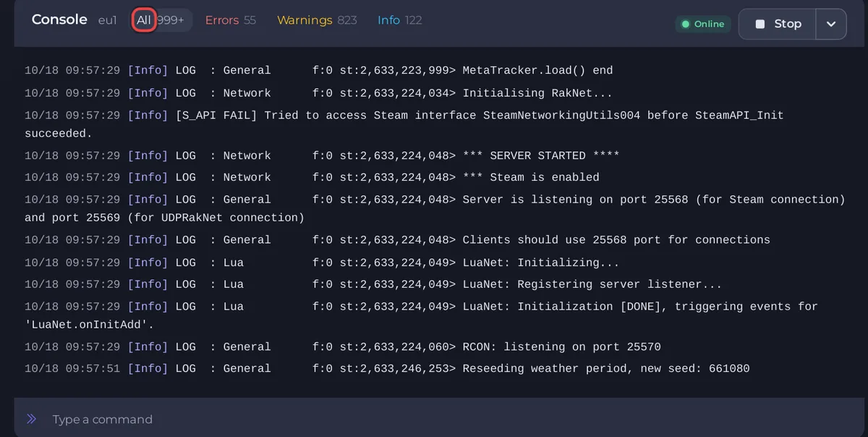This screenshot has height=437, width=868.
Task: Select 'Server is listening on port 25568' line
Action: [x=434, y=208]
